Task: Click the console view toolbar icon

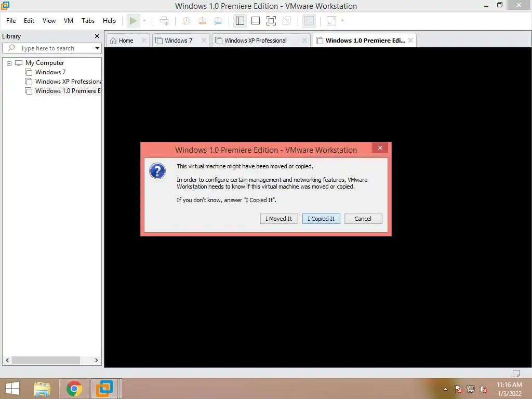Action: [x=309, y=21]
